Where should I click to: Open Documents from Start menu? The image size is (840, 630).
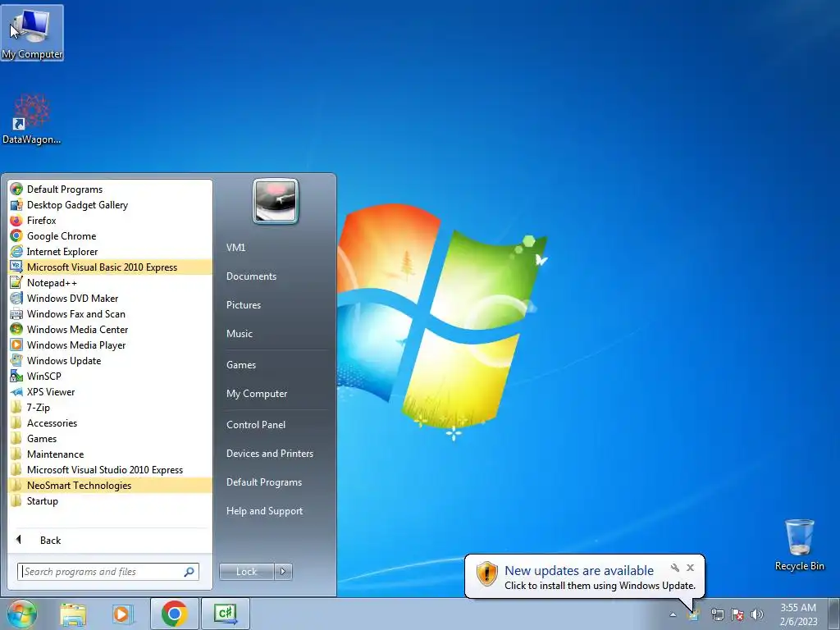251,276
